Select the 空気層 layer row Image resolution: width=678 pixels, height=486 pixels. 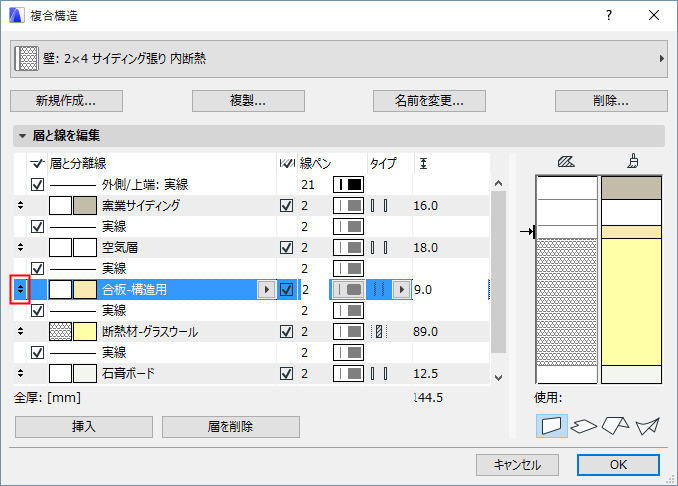pos(252,247)
